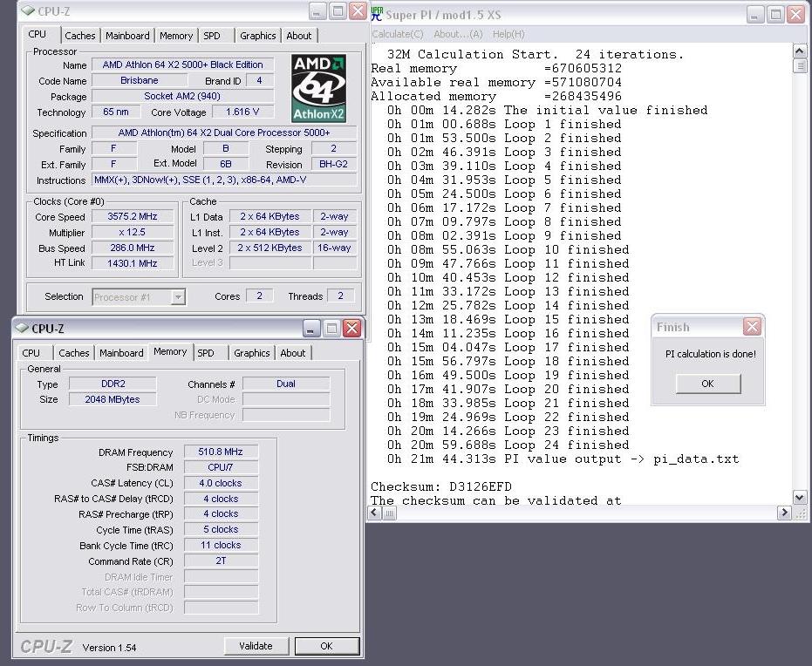Screen dimensions: 812x666
Task: Click the CAS# Latency value 4.0 clocks
Action: coord(221,483)
